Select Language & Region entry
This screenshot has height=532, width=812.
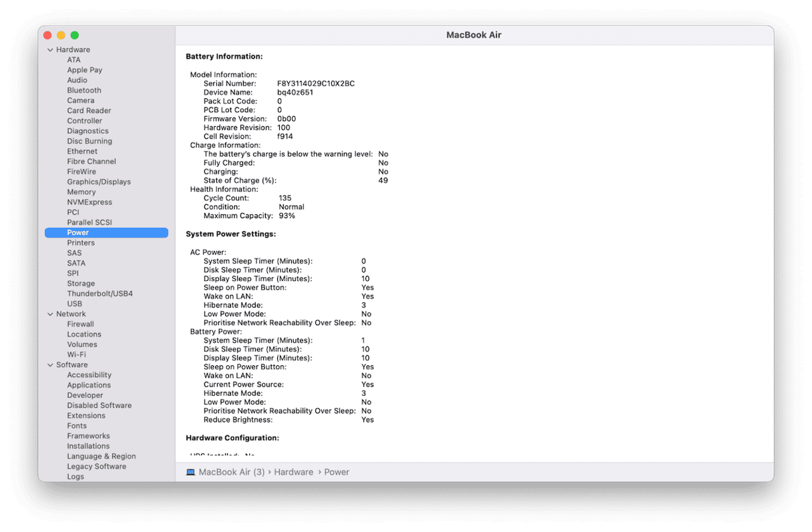click(x=101, y=457)
